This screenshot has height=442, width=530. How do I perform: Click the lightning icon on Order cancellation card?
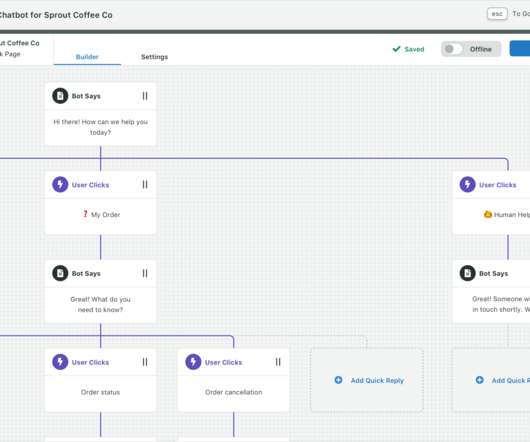click(x=193, y=362)
